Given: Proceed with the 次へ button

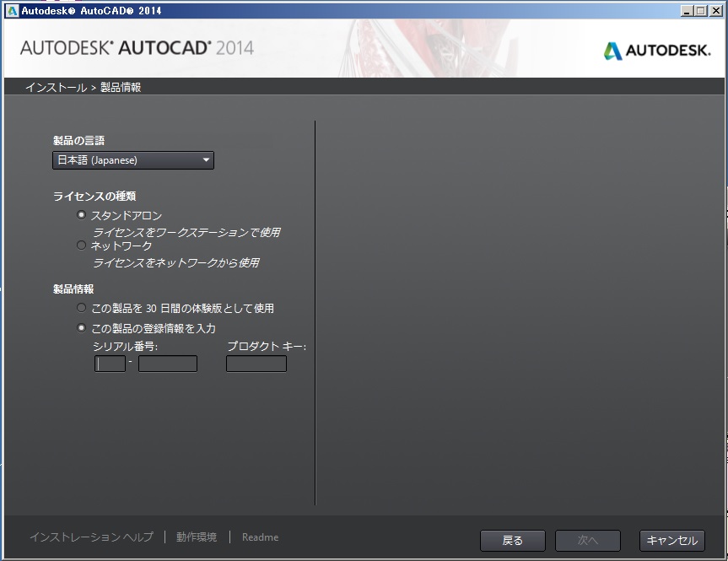Looking at the screenshot, I should coord(588,541).
